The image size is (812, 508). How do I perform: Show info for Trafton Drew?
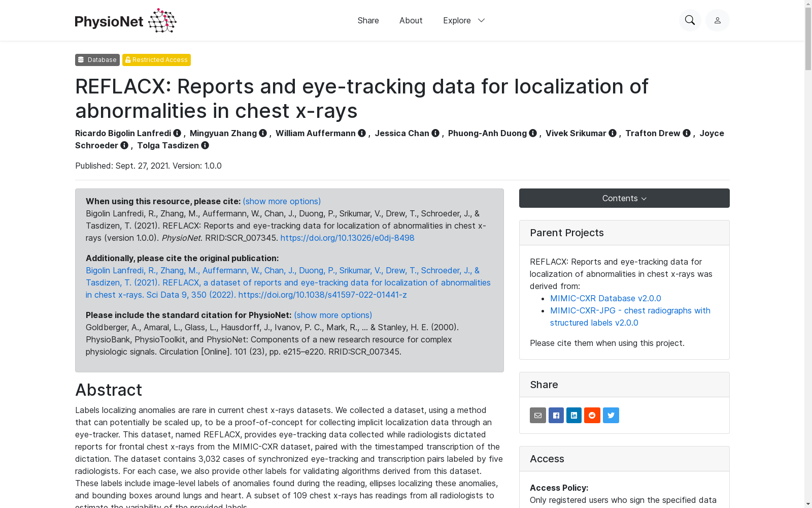point(687,133)
